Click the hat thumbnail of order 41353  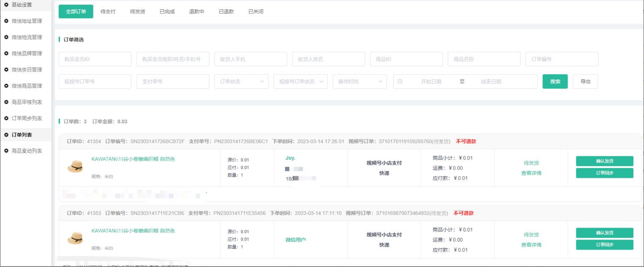pyautogui.click(x=75, y=238)
